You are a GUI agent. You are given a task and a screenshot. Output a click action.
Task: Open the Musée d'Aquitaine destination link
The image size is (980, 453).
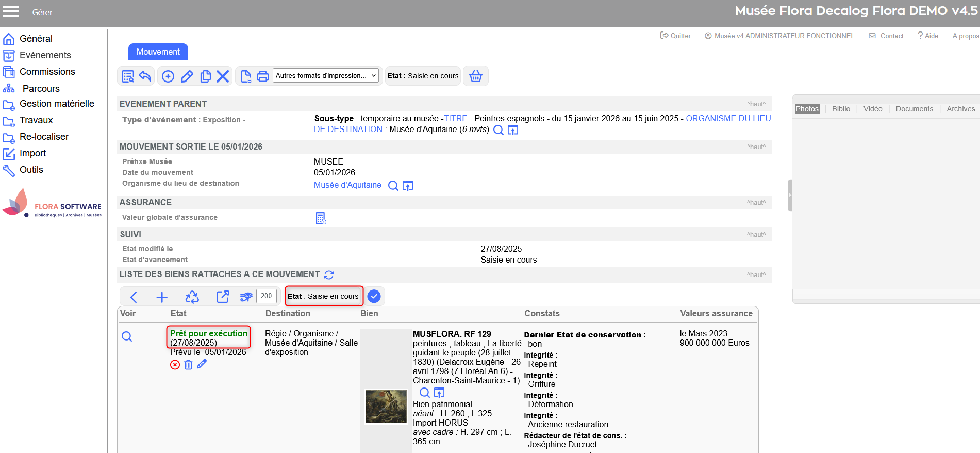click(347, 185)
